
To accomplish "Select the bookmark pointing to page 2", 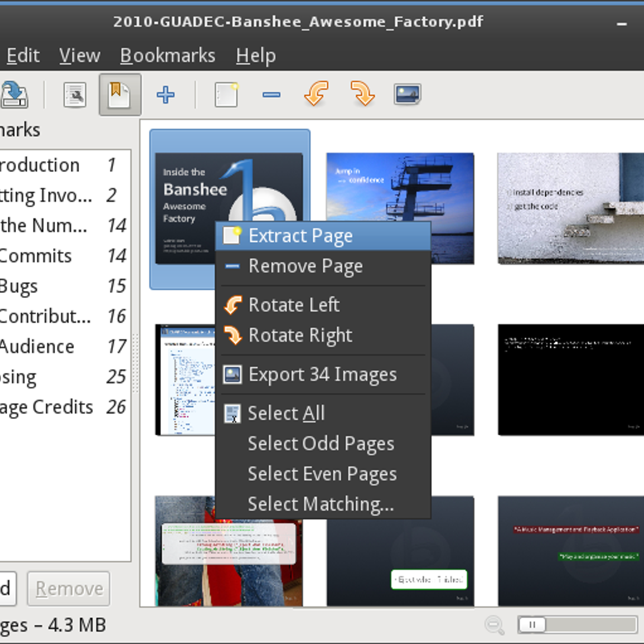I will point(64,195).
